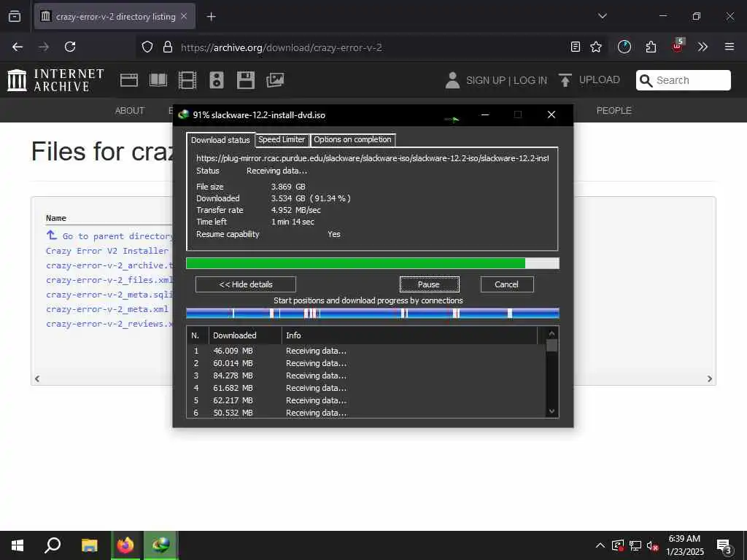Screen dimensions: 747x560
Task: Click the UPLOAD link
Action: [x=600, y=80]
